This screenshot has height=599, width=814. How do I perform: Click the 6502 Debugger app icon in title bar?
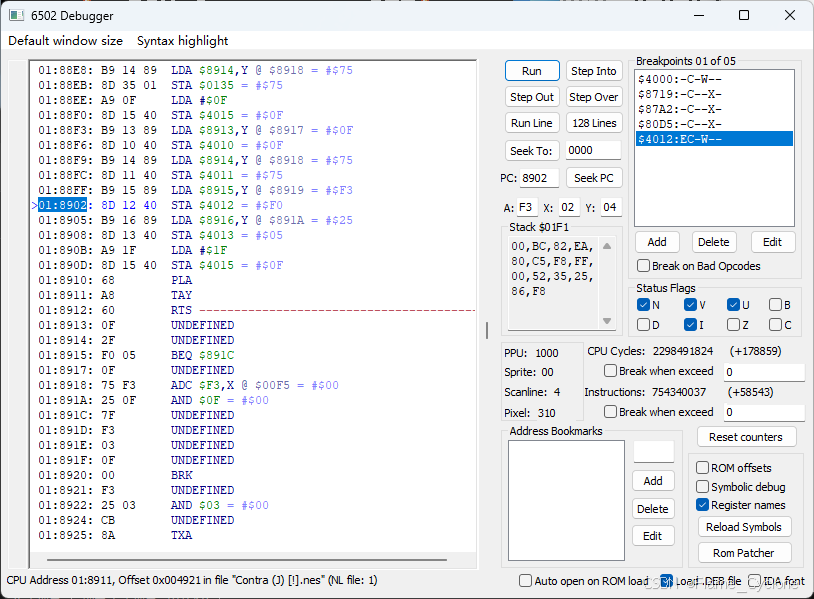16,16
